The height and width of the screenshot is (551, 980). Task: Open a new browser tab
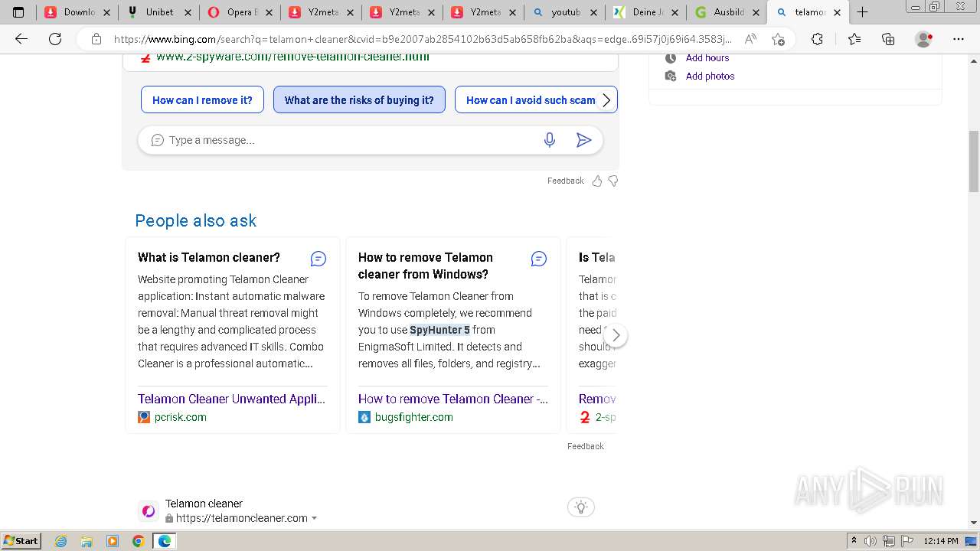tap(862, 12)
